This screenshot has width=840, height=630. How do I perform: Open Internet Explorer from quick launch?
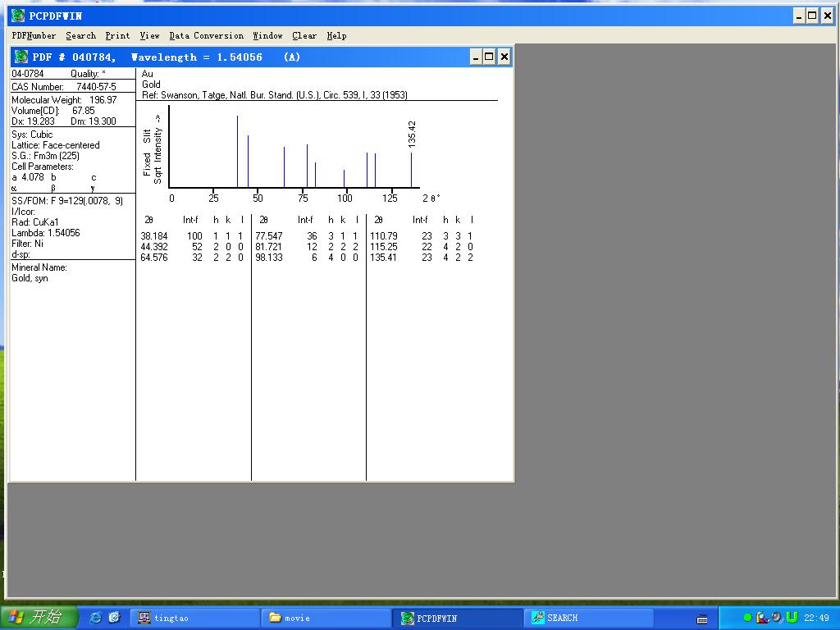[x=95, y=618]
